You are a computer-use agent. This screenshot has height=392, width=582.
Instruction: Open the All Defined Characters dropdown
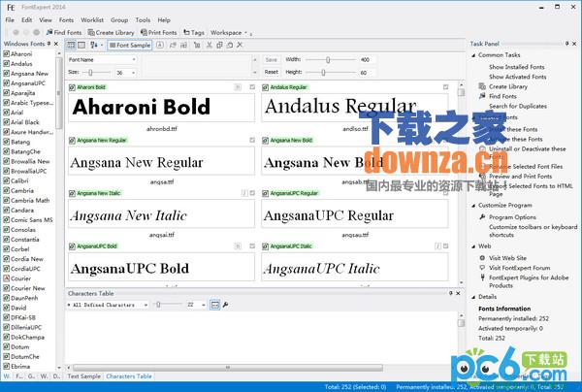(145, 305)
